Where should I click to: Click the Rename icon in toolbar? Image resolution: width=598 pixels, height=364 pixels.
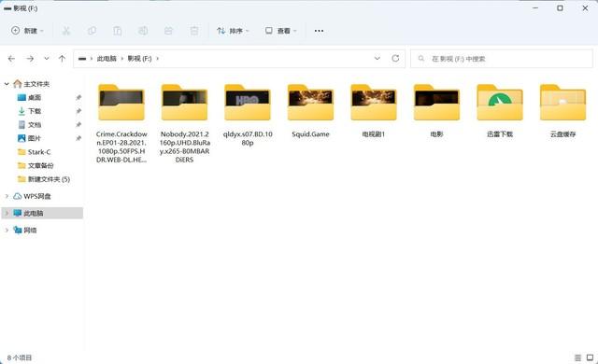point(143,31)
